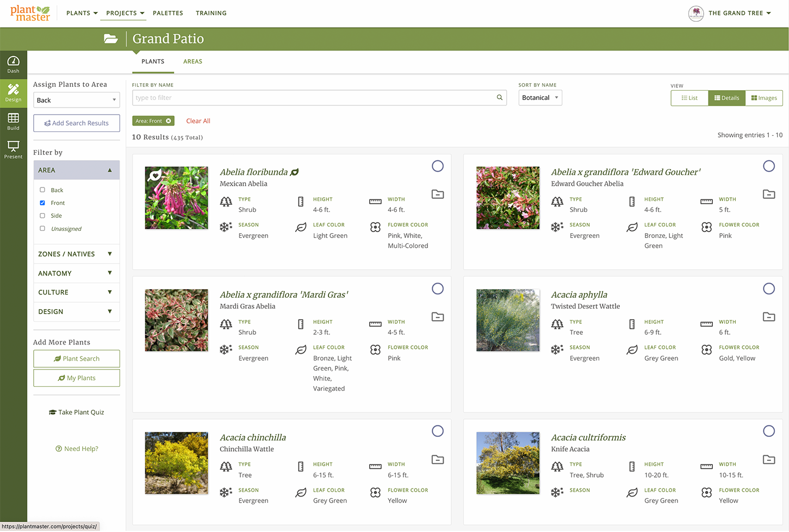789x532 pixels.
Task: Switch to Images view
Action: [x=764, y=98]
